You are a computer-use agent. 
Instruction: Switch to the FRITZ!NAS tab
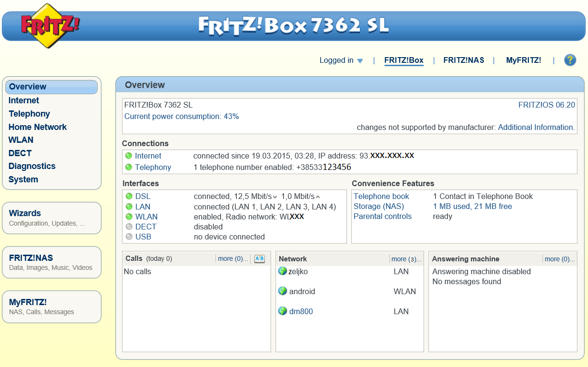coord(464,60)
